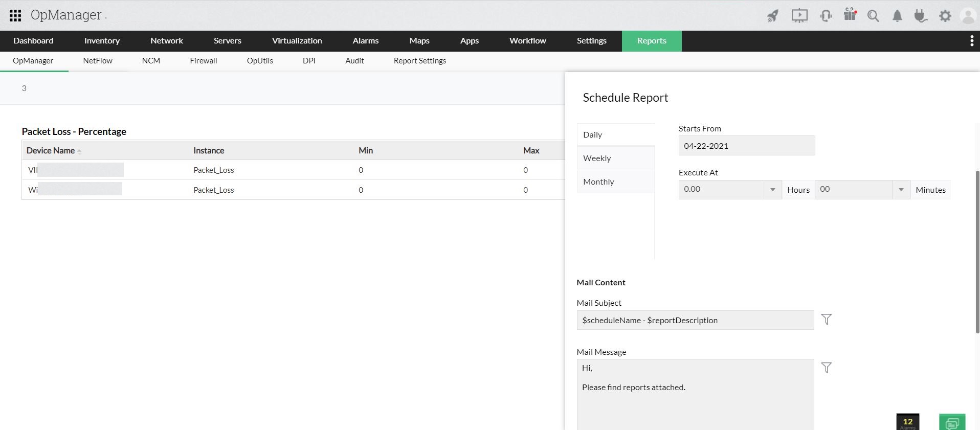Viewport: 980px width, 430px height.
Task: Click Packet_Loss in the VII device row
Action: (214, 170)
